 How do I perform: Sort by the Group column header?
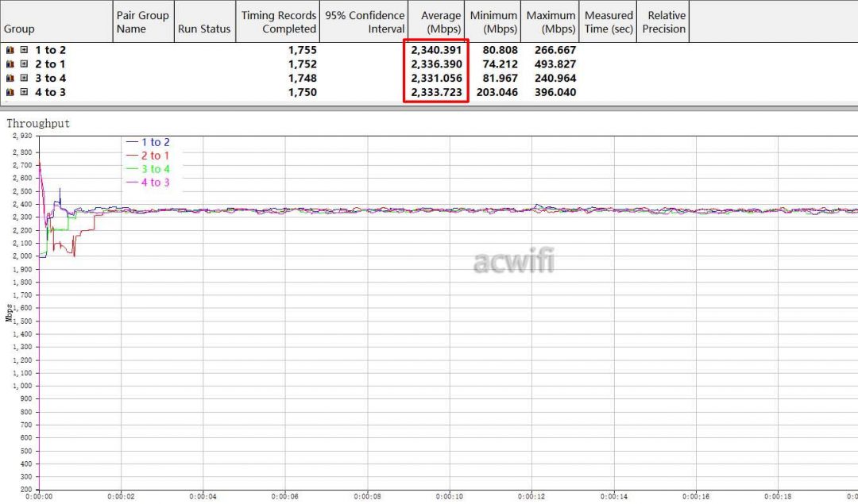(x=19, y=29)
